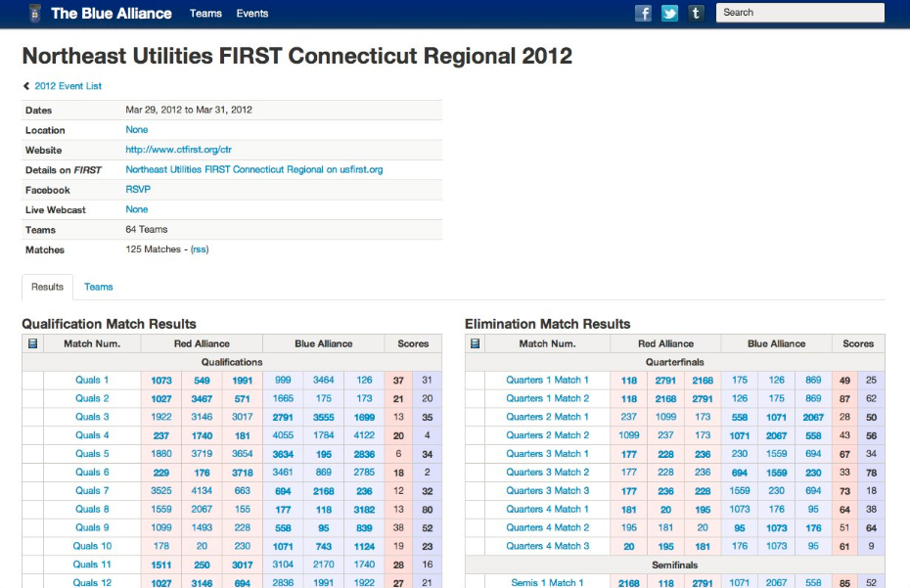Click The Blue Alliance logo icon

(x=33, y=14)
